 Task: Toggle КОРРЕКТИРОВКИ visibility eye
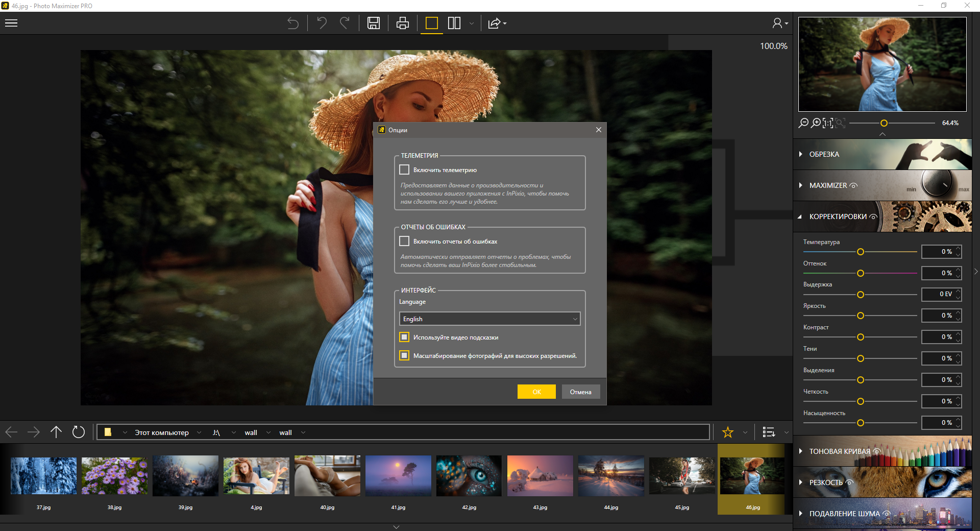point(873,216)
